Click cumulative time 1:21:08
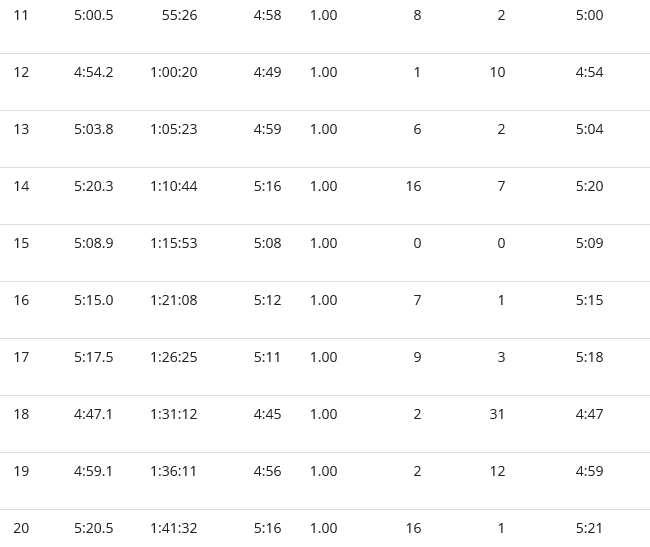 [174, 300]
